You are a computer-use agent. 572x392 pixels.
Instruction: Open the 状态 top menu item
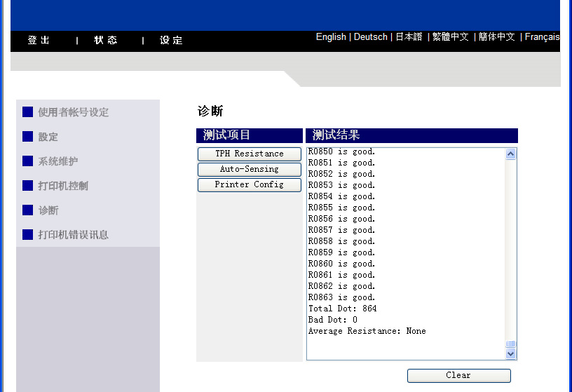pyautogui.click(x=106, y=41)
